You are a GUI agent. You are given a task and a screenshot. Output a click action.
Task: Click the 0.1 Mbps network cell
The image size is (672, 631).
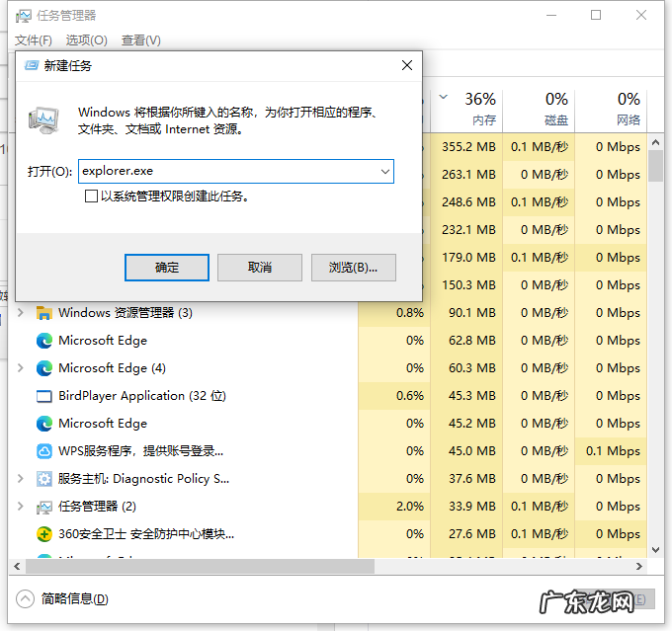point(613,451)
